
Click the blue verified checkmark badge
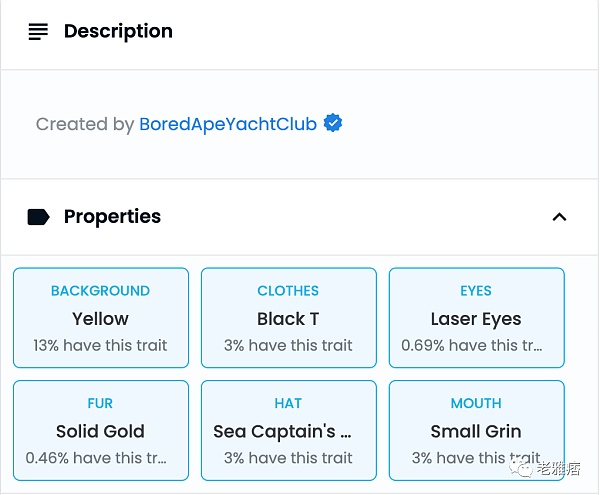point(333,124)
